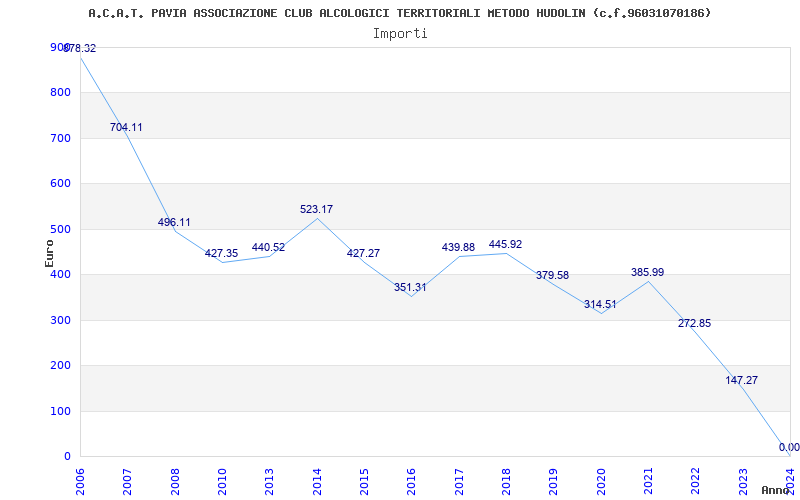The width and height of the screenshot is (800, 500).
Task: Click x-axis year 2006
Action: (x=80, y=482)
